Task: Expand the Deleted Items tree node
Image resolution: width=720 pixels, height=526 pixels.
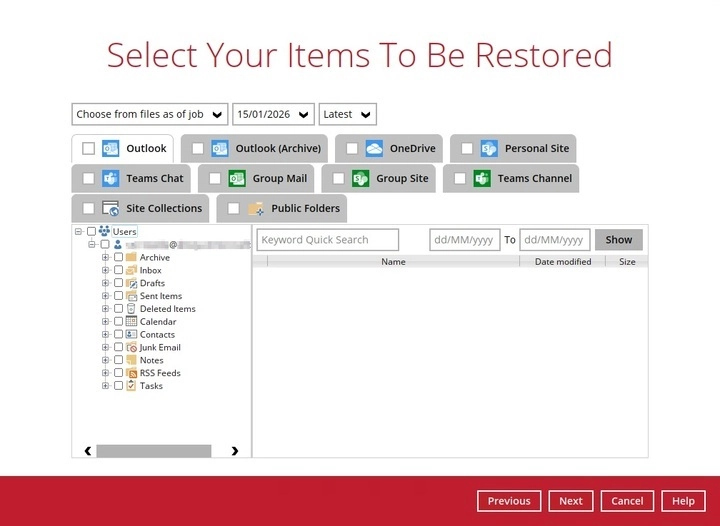Action: (x=106, y=309)
